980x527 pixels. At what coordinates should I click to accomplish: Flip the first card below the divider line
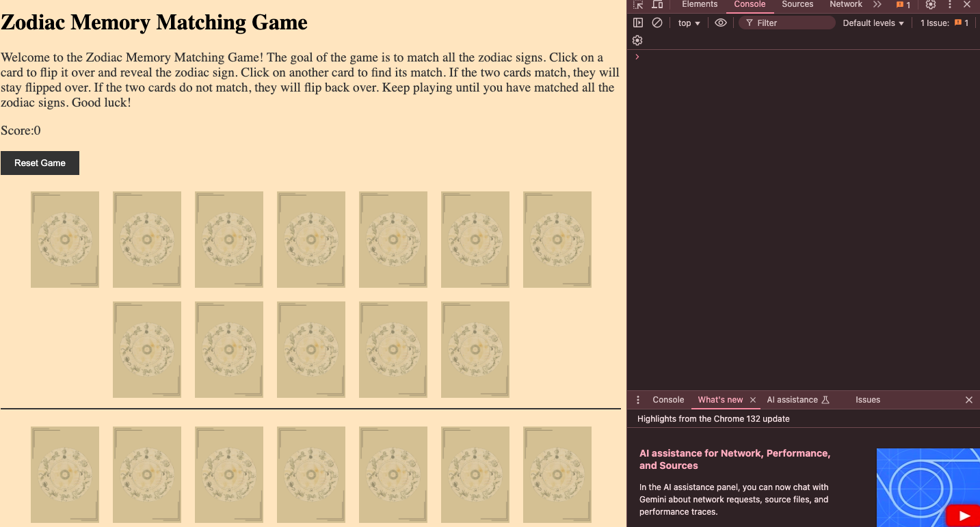click(x=65, y=474)
